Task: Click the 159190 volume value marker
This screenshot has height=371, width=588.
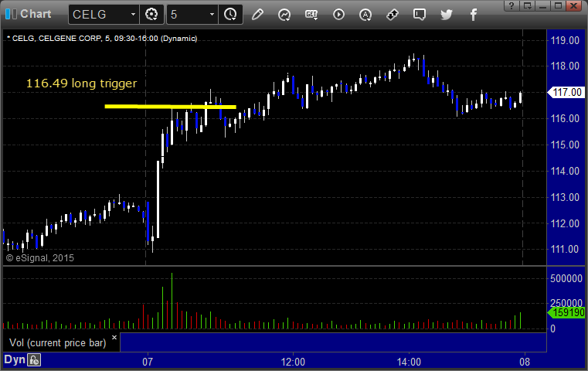Action: click(566, 312)
